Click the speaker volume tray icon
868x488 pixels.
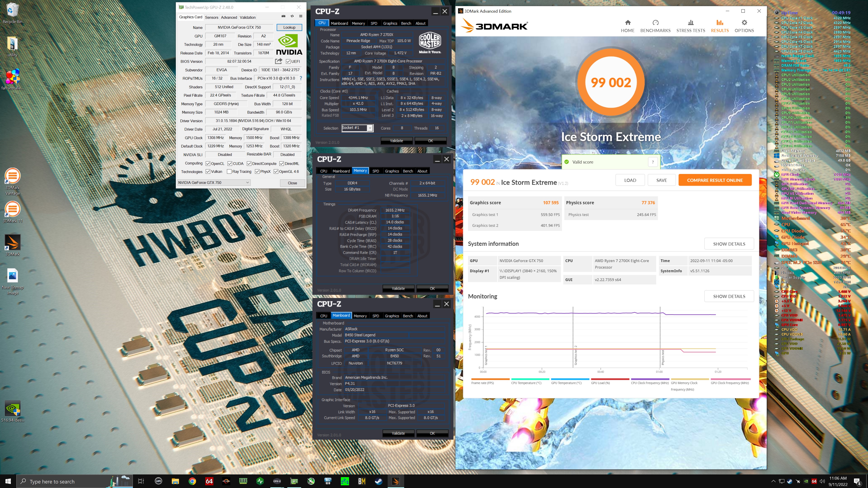[x=822, y=481]
